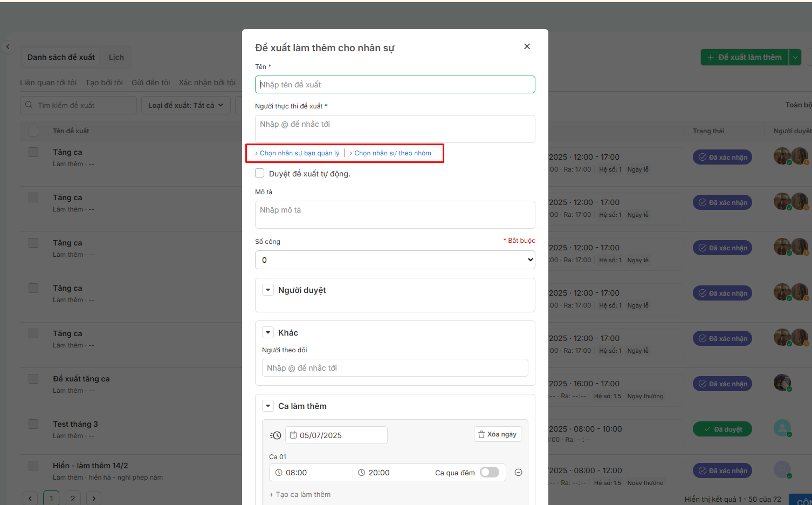
Task: Go to page 1
Action: click(x=51, y=498)
